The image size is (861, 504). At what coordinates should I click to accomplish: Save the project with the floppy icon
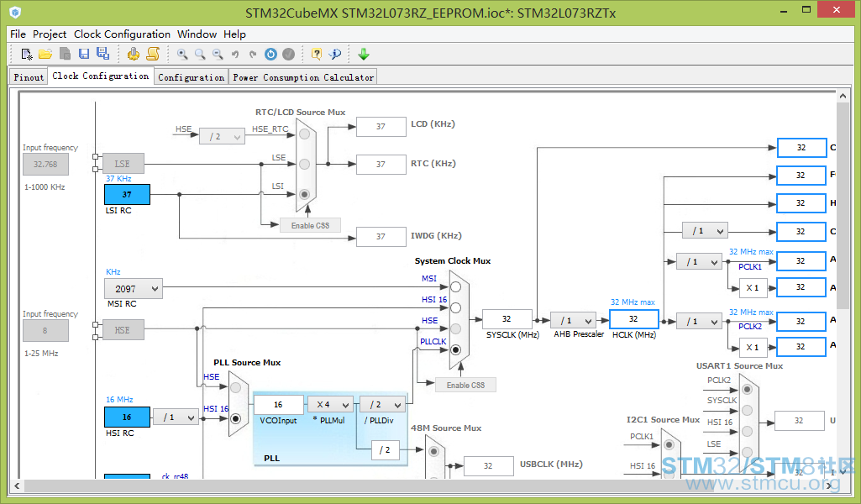(84, 54)
